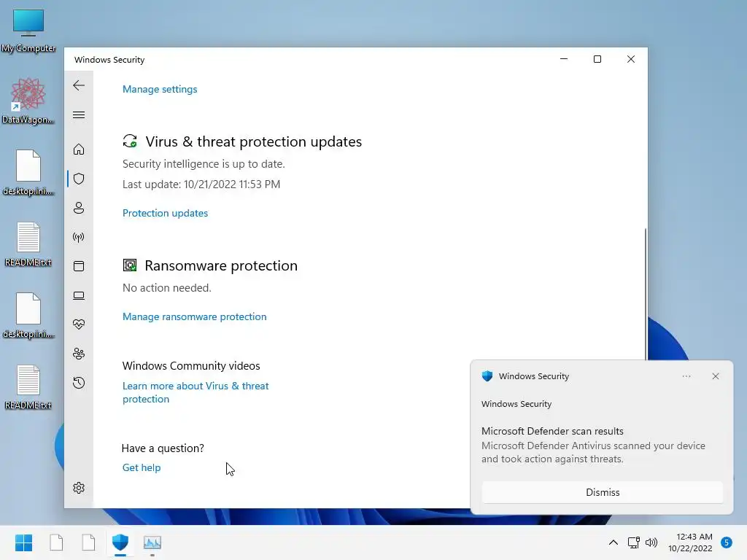Click the network icon in system tray
The width and height of the screenshot is (747, 560).
coord(634,542)
